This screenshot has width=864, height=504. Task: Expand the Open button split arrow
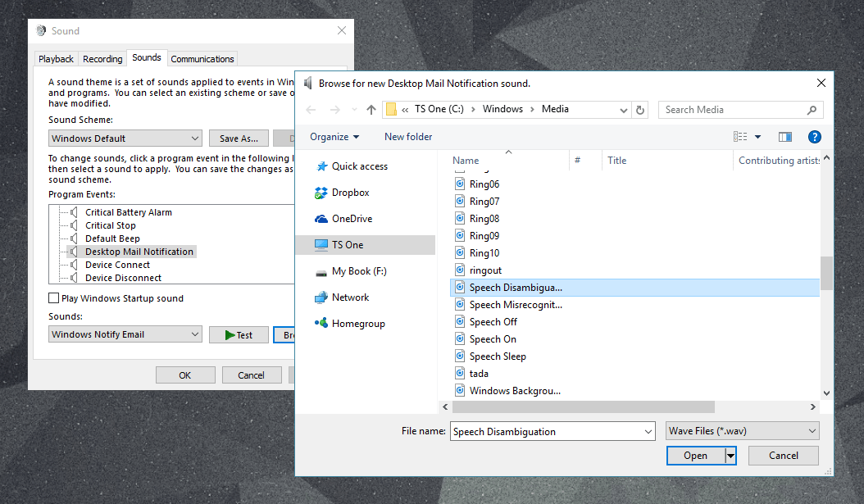730,456
